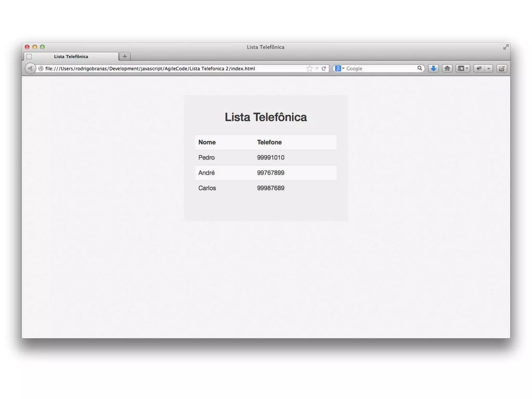
Task: Click inside the Google search field
Action: pyautogui.click(x=379, y=68)
